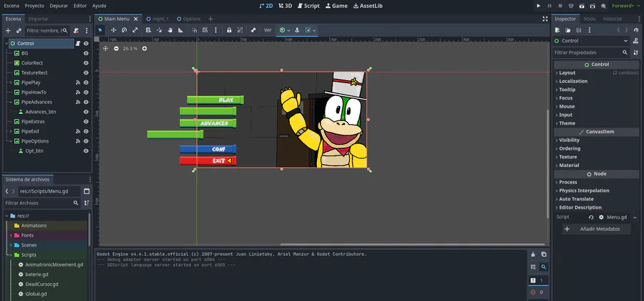
Task: Collapse the PipeAdvances node
Action: click(x=11, y=102)
